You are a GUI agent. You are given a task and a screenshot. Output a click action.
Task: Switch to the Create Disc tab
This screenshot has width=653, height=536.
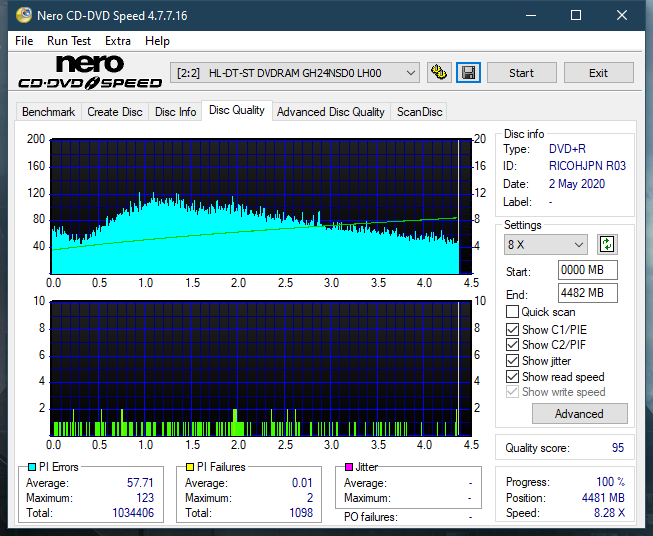coord(115,112)
